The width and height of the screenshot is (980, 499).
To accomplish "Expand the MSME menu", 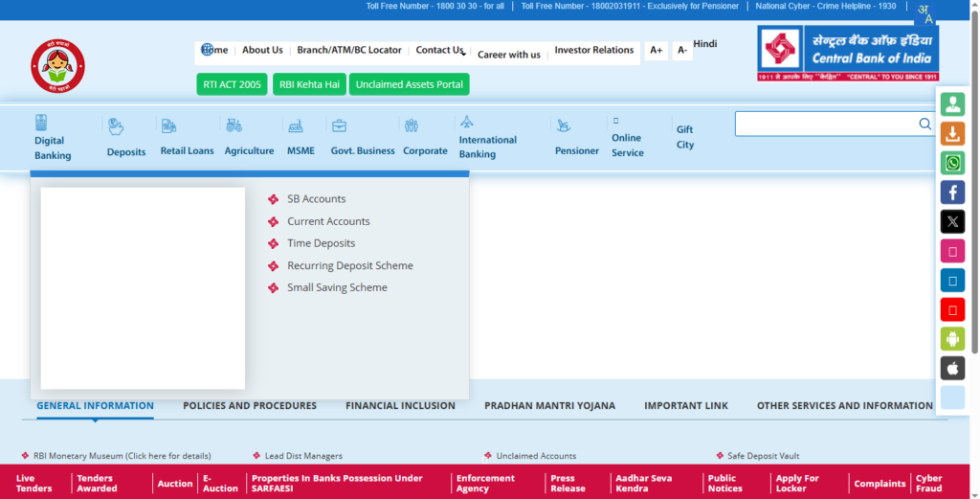I will pyautogui.click(x=301, y=150).
